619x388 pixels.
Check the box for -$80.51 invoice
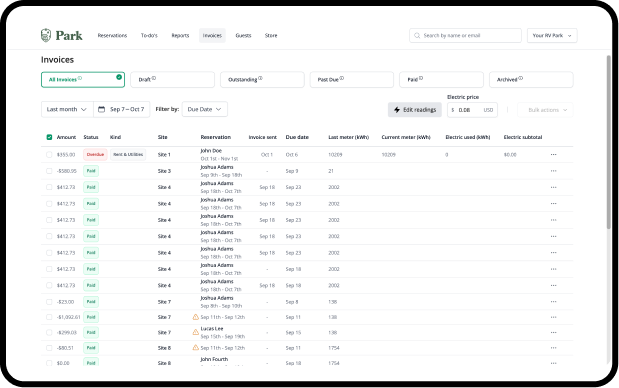(49, 348)
